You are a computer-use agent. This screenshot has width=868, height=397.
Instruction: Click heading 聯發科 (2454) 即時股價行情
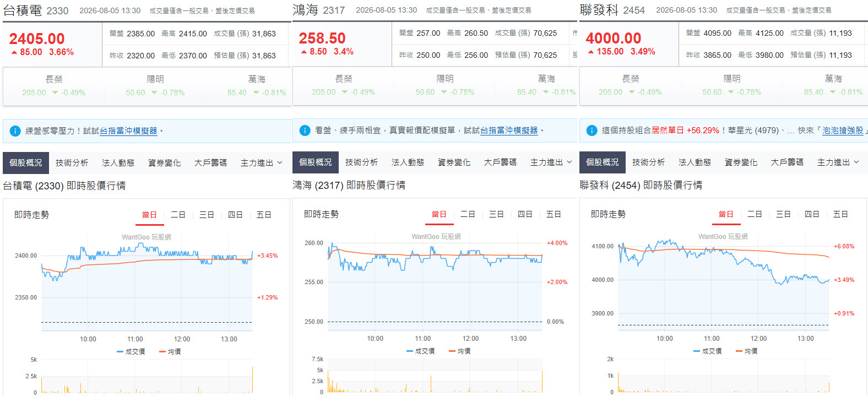coord(641,186)
